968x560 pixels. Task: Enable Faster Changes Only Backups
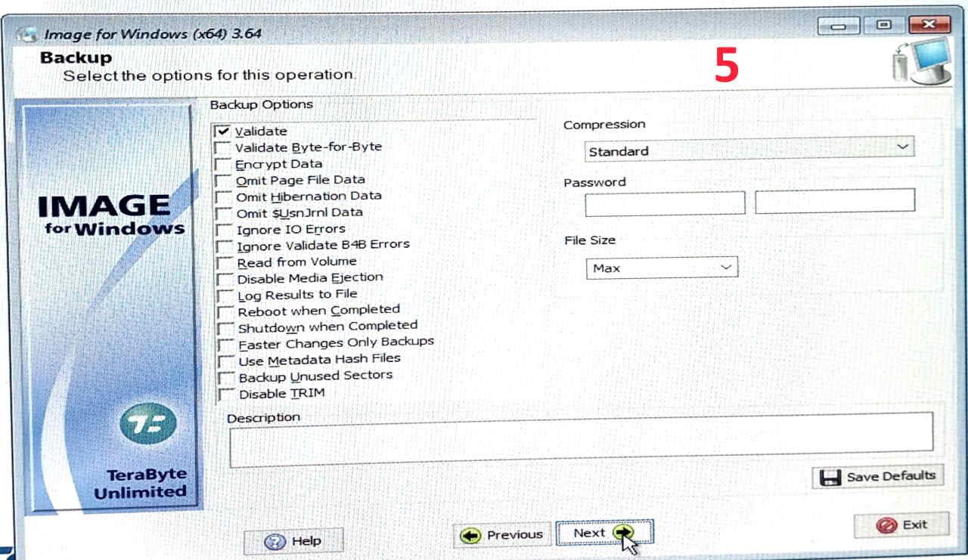225,345
